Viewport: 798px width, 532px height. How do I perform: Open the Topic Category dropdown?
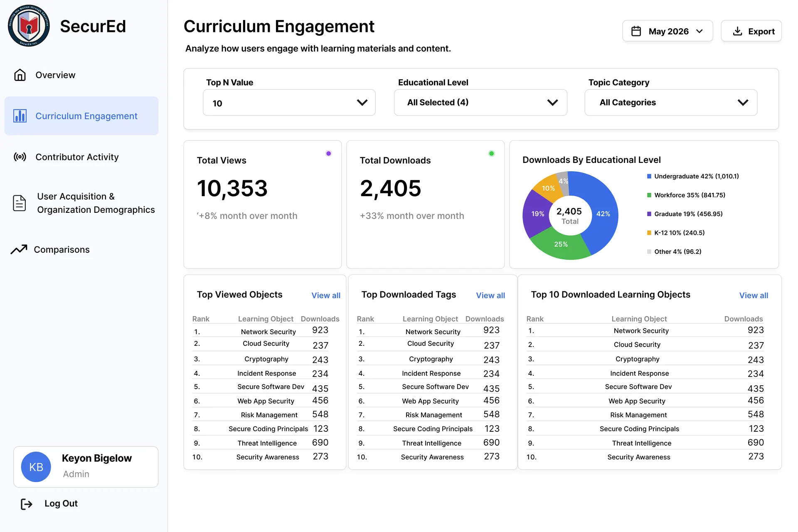click(x=671, y=102)
